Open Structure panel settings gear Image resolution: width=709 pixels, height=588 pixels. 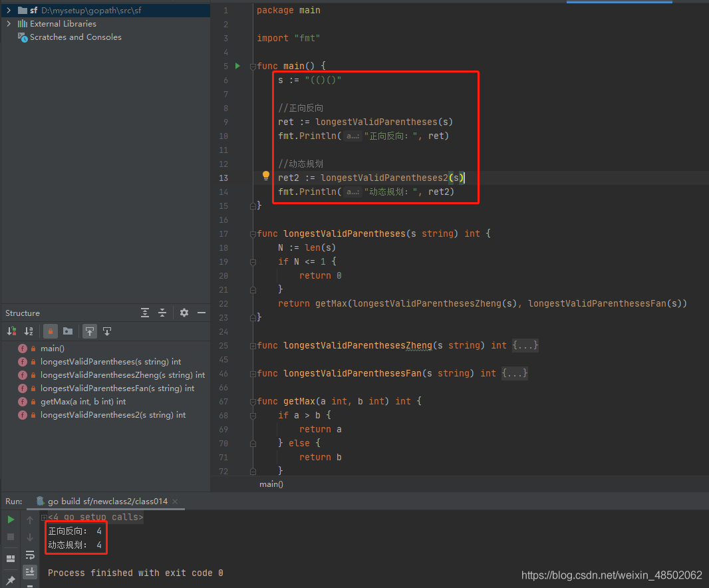184,313
